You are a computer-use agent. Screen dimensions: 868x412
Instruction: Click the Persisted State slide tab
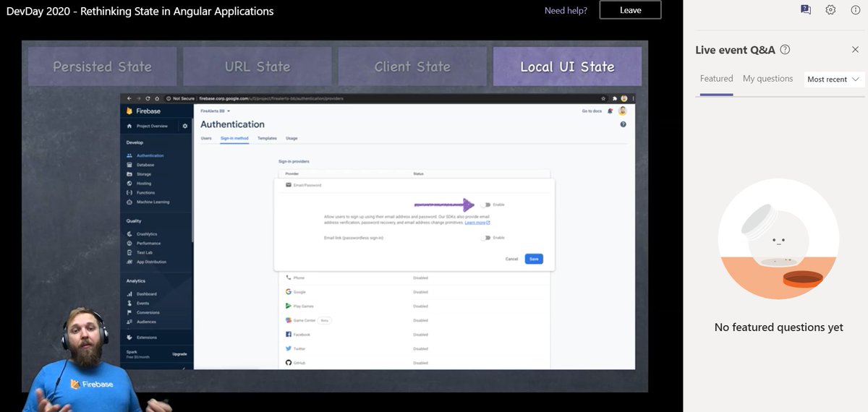point(102,66)
